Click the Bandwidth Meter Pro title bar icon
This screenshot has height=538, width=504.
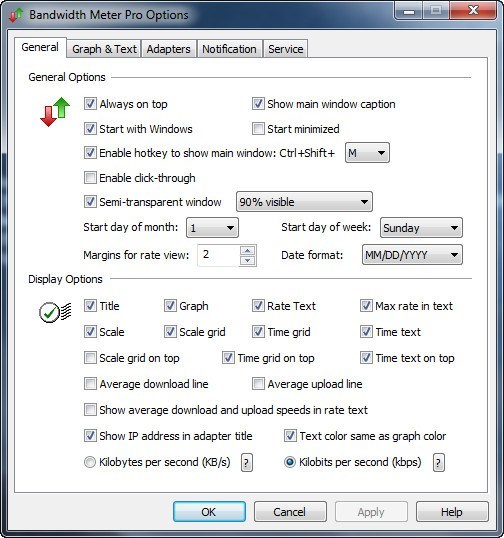[16, 15]
